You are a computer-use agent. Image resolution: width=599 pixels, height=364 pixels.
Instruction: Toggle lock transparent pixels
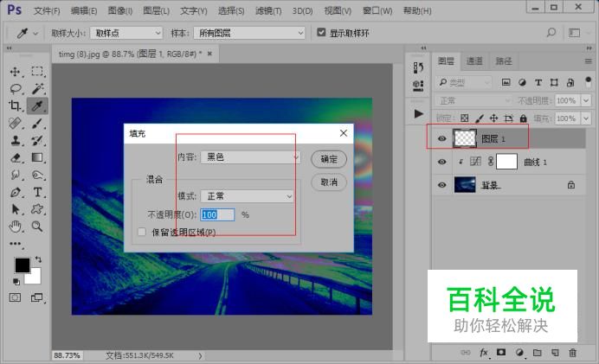[x=464, y=118]
